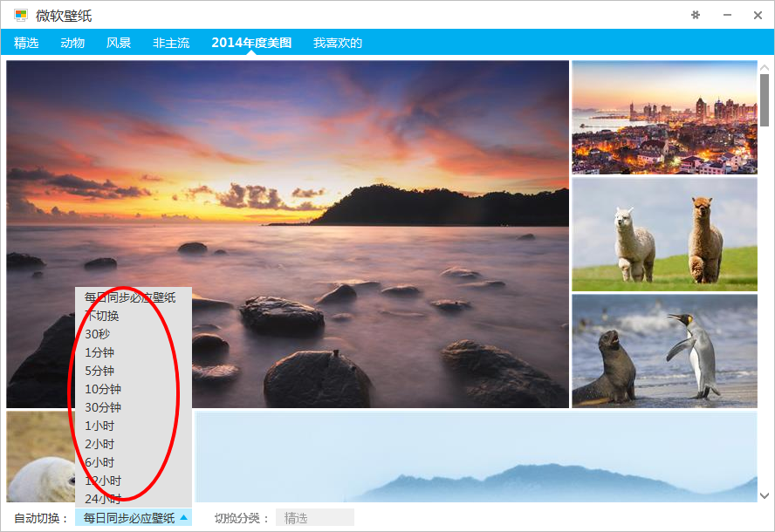Open the 动物 category tab
Image resolution: width=775 pixels, height=532 pixels.
(72, 43)
